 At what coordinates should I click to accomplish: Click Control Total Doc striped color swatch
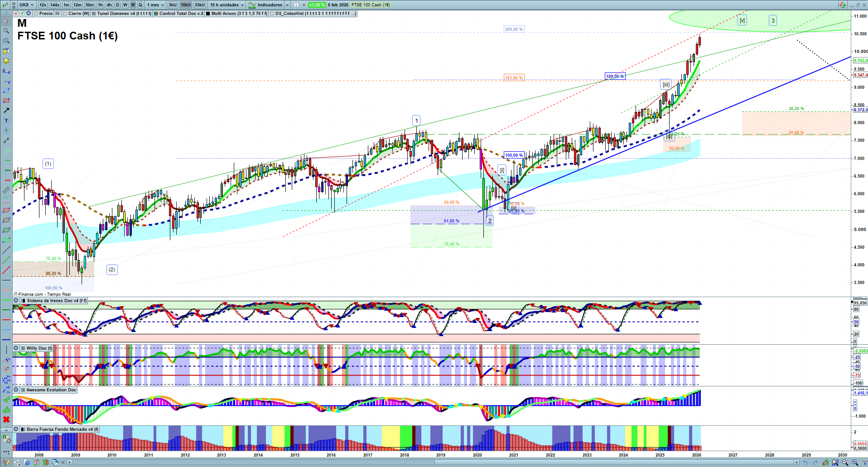tap(156, 14)
